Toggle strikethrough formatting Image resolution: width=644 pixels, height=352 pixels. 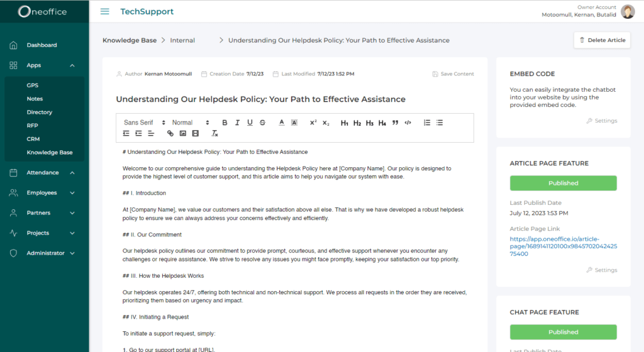point(262,123)
